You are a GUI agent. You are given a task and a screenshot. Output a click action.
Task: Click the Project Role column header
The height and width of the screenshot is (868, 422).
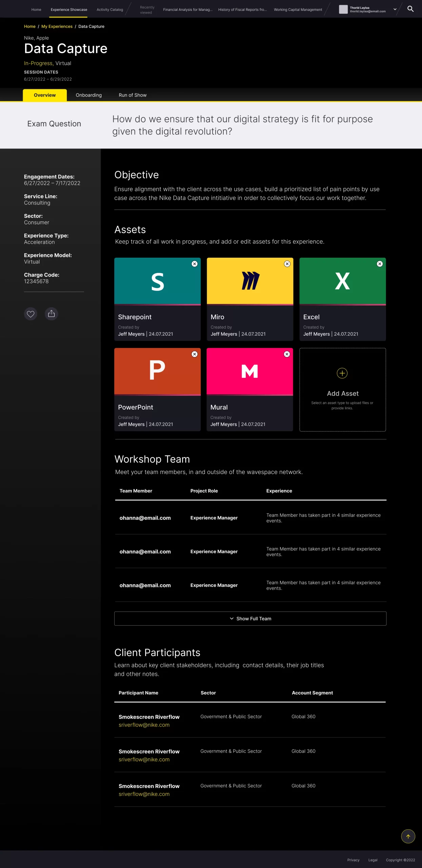point(204,491)
